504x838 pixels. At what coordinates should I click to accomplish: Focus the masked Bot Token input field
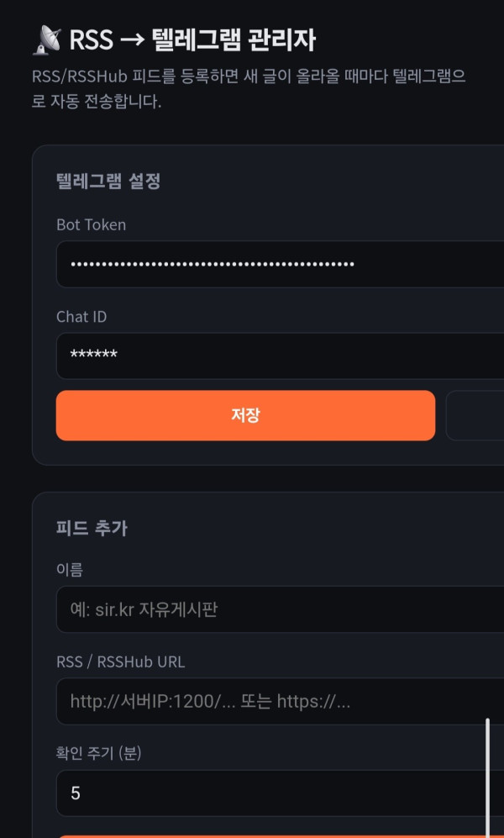coord(280,264)
